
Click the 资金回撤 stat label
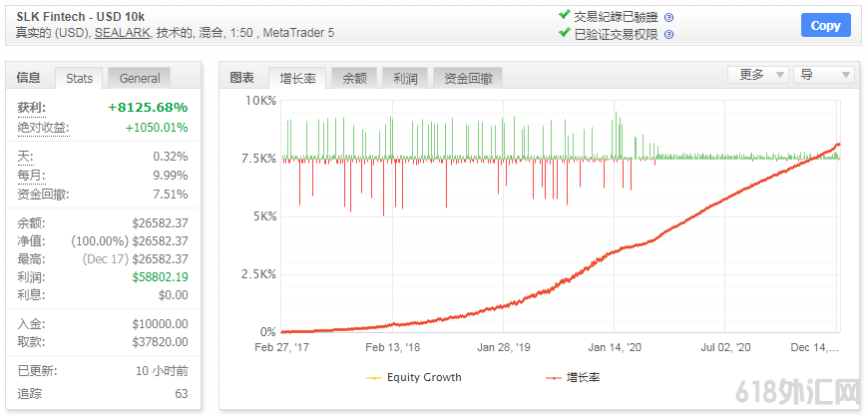tap(43, 195)
